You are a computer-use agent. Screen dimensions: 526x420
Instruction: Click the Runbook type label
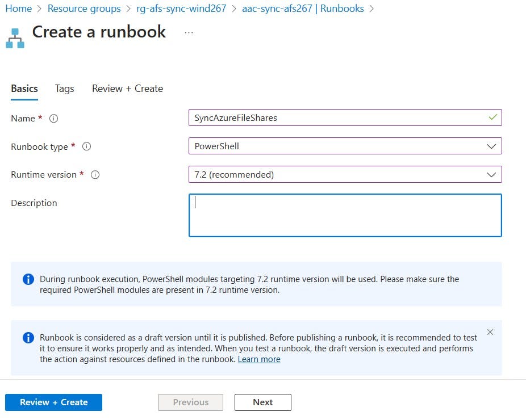coord(40,147)
